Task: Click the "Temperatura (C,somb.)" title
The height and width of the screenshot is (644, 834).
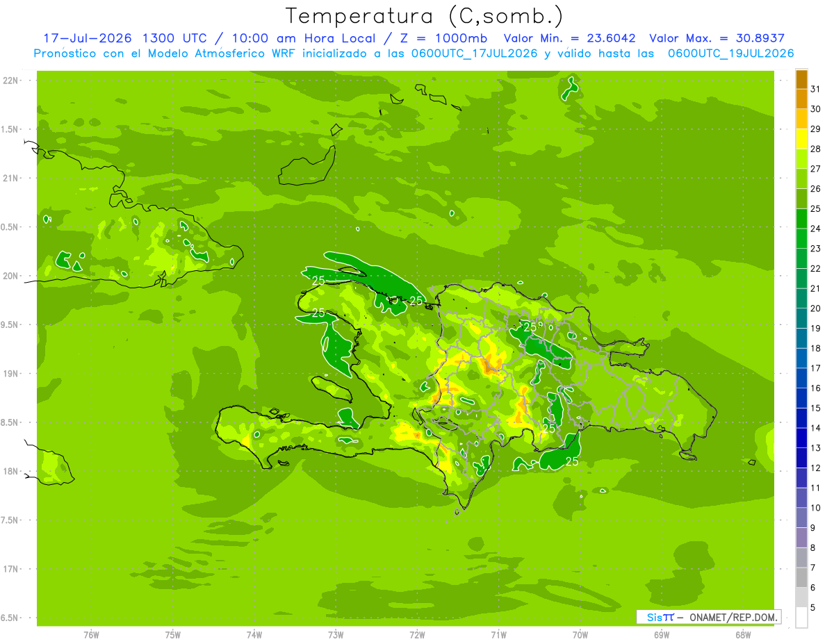Action: tap(425, 16)
